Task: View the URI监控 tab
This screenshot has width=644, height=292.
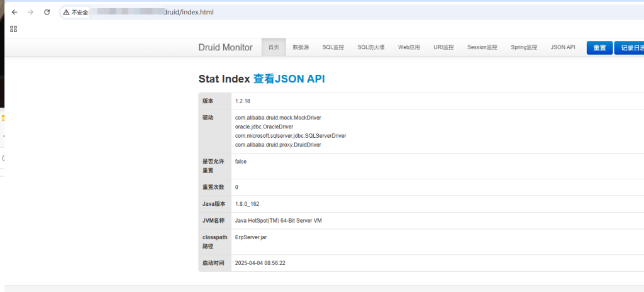Action: tap(443, 47)
